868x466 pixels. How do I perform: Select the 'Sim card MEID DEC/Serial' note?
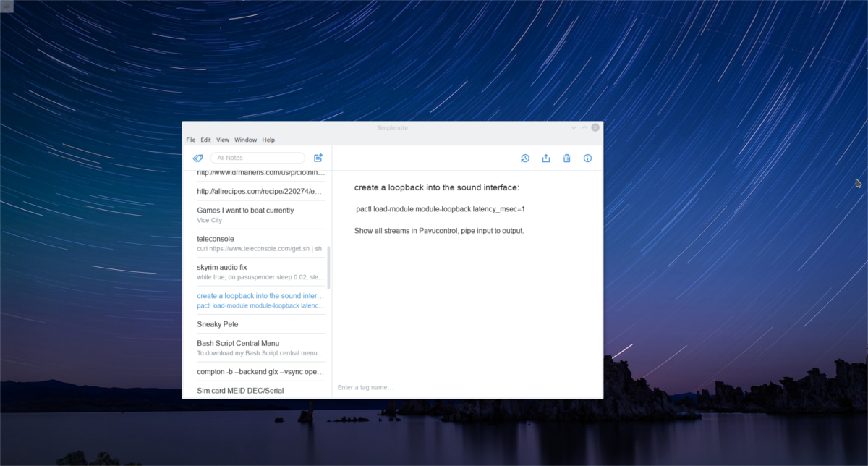[x=261, y=390]
